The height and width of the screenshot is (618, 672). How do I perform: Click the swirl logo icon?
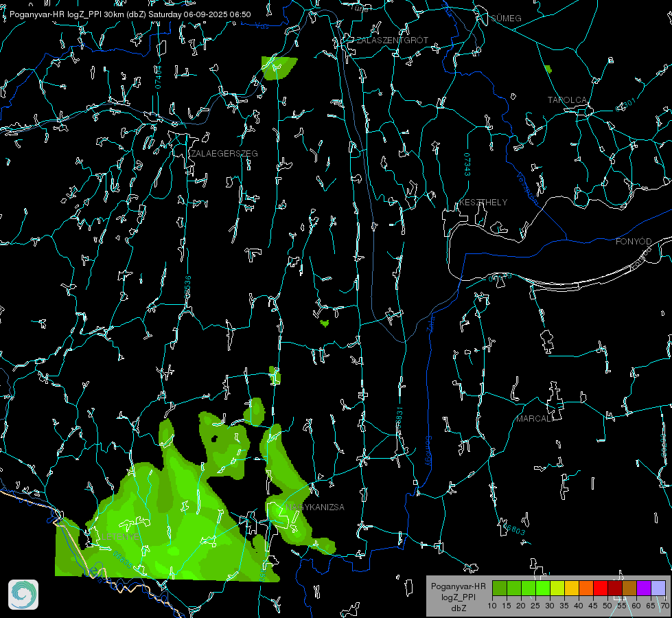pos(23,595)
